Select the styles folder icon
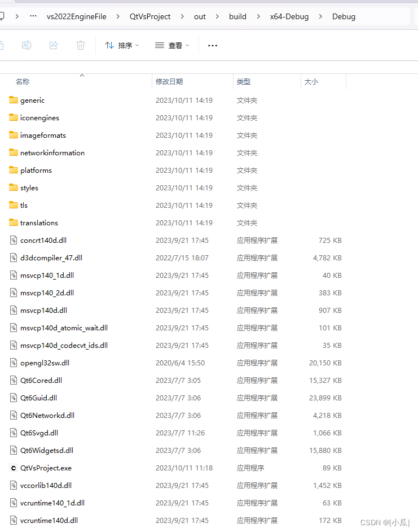Screen dimensions: 418x532 (x=14, y=187)
